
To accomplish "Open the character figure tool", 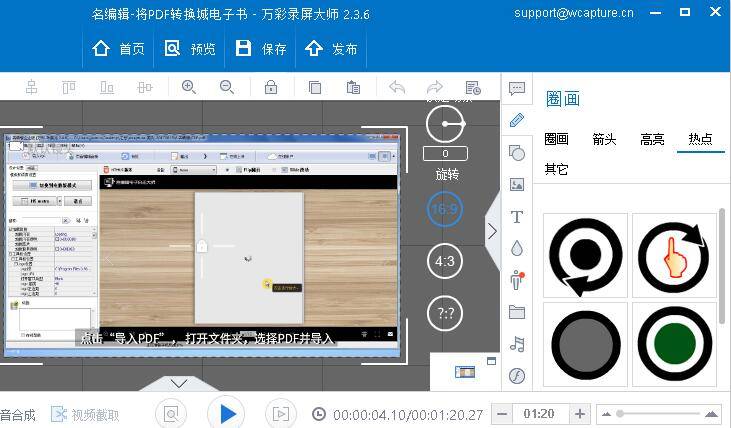I will [517, 280].
